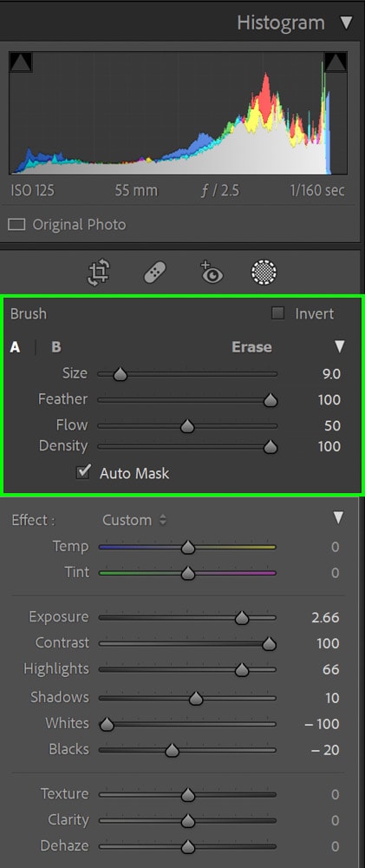Click the Histogram panel title
365x868 pixels.
point(280,23)
